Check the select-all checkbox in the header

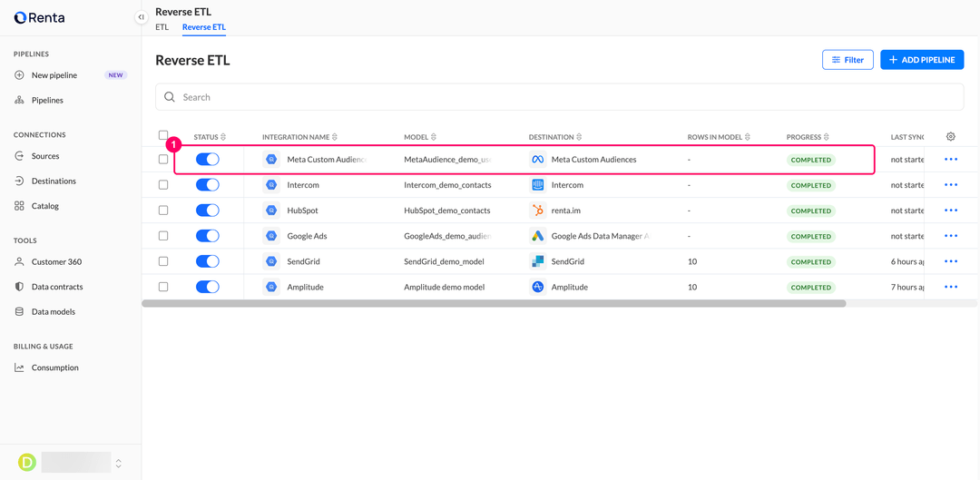pos(163,135)
